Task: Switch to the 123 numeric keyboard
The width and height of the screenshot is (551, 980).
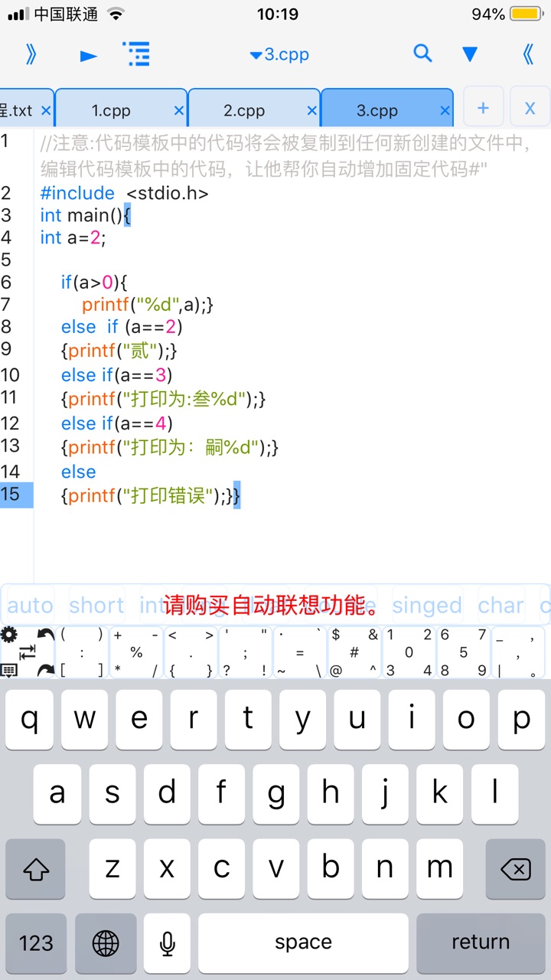Action: pyautogui.click(x=36, y=942)
